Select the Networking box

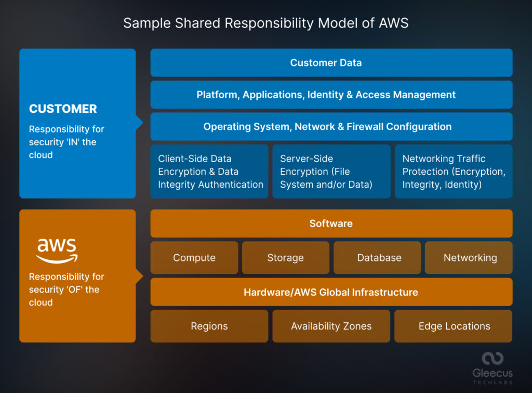(x=469, y=257)
